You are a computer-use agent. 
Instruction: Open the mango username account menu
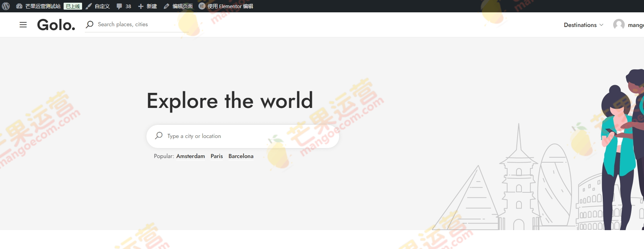click(x=636, y=25)
